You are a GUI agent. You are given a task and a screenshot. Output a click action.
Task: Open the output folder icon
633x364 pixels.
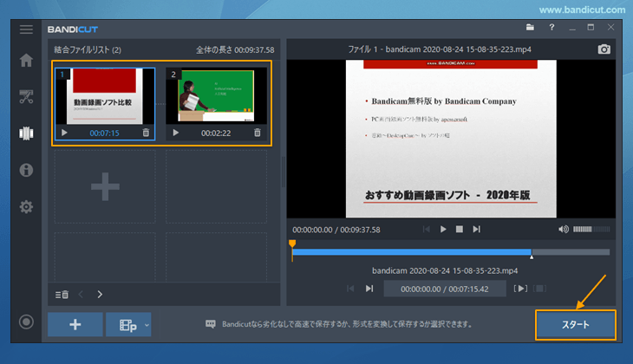click(x=530, y=28)
